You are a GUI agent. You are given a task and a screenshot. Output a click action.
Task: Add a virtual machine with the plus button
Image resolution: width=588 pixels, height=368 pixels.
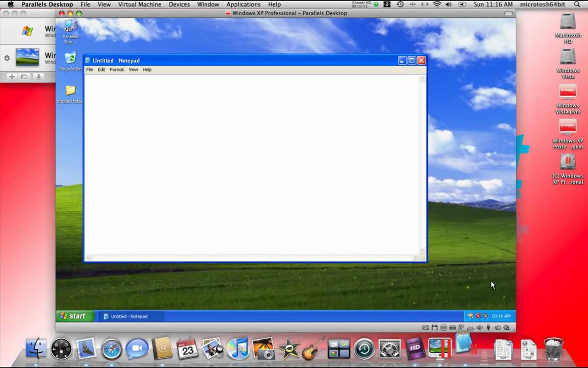point(12,77)
